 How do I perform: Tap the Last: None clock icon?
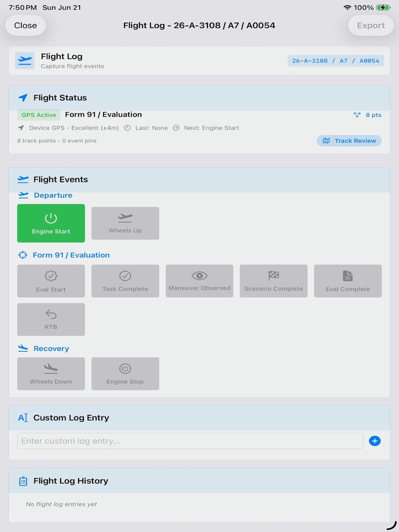pyautogui.click(x=127, y=128)
